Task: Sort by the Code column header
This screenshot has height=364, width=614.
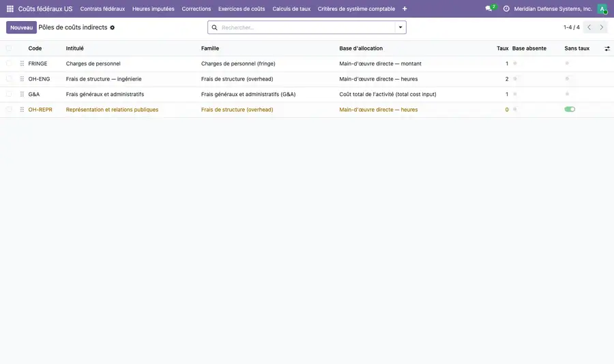Action: pyautogui.click(x=35, y=48)
